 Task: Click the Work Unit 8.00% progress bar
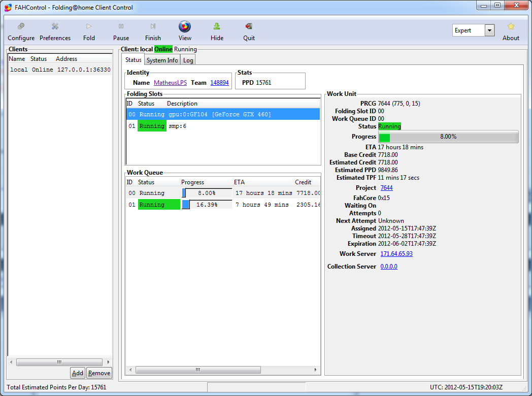449,137
